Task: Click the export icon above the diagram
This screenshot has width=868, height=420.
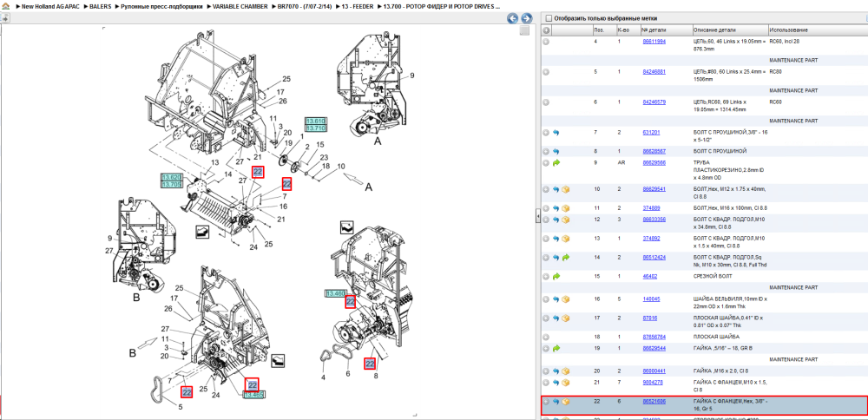Action: [4, 17]
